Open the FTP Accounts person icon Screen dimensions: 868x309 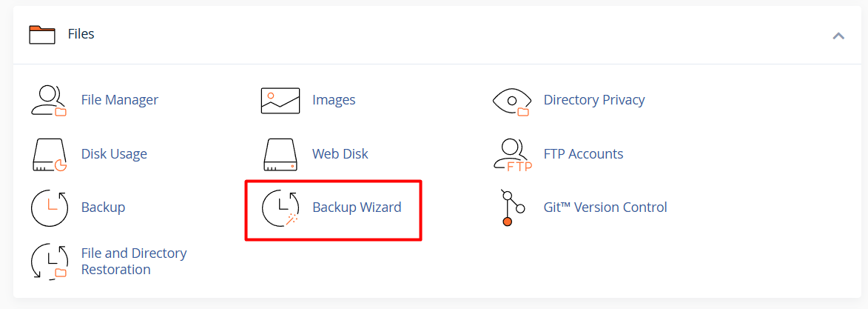(x=512, y=155)
